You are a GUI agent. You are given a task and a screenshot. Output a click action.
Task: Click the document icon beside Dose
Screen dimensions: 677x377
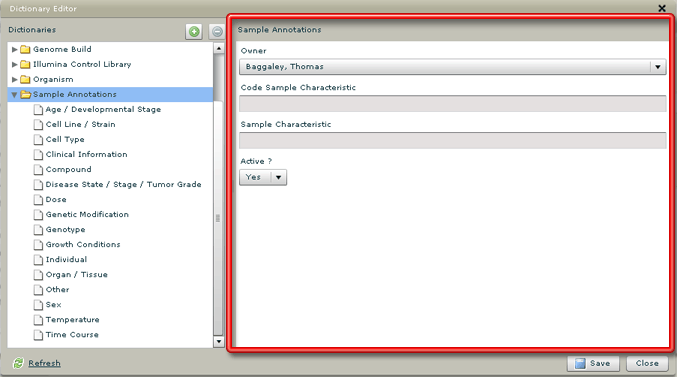coord(38,200)
